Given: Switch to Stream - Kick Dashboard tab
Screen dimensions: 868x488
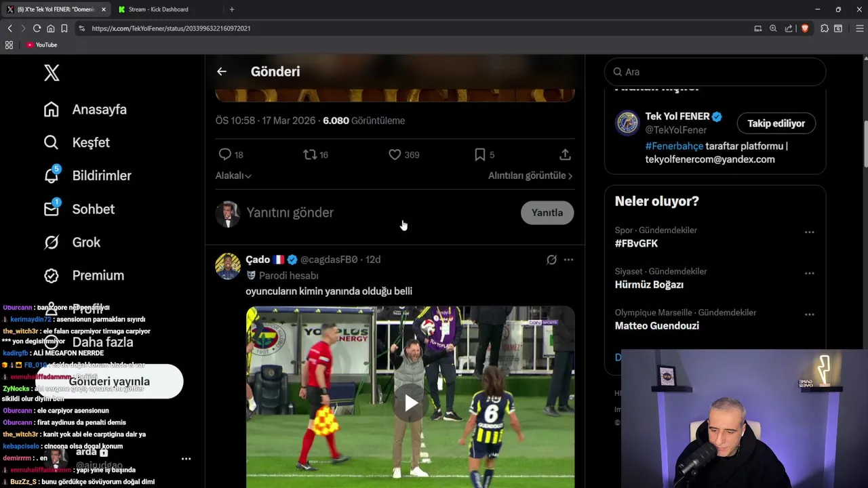Looking at the screenshot, I should 165,9.
